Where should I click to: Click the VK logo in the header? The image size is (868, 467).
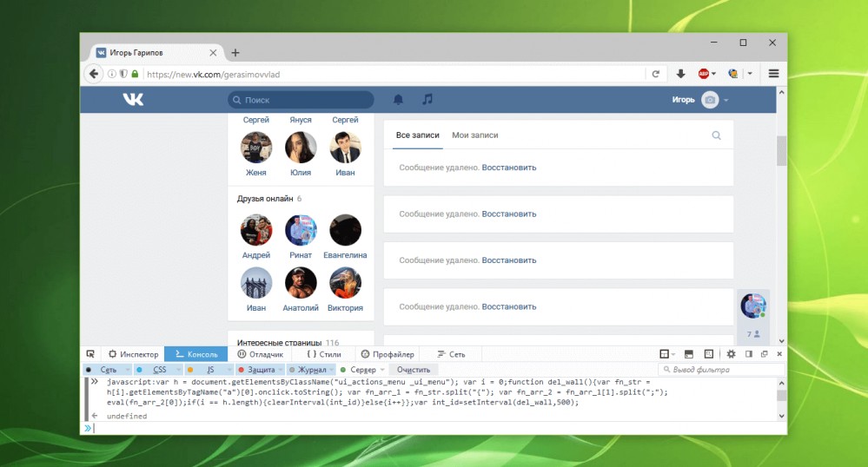[133, 99]
